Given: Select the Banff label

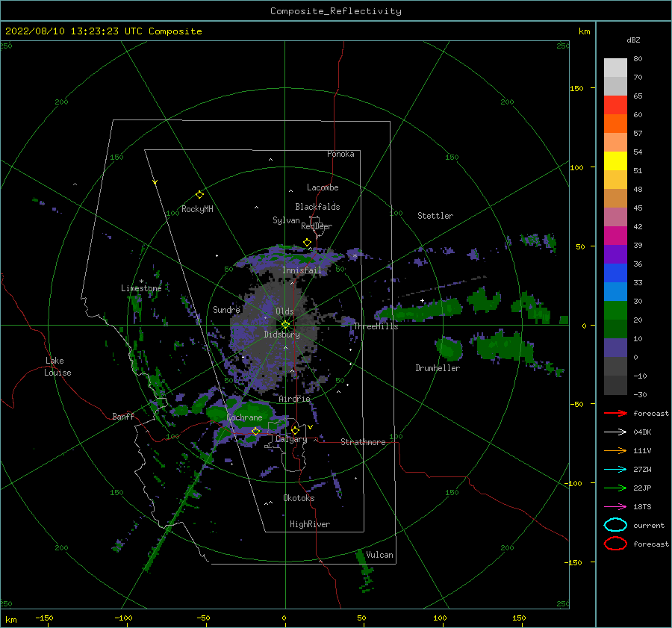Looking at the screenshot, I should pos(123,416).
